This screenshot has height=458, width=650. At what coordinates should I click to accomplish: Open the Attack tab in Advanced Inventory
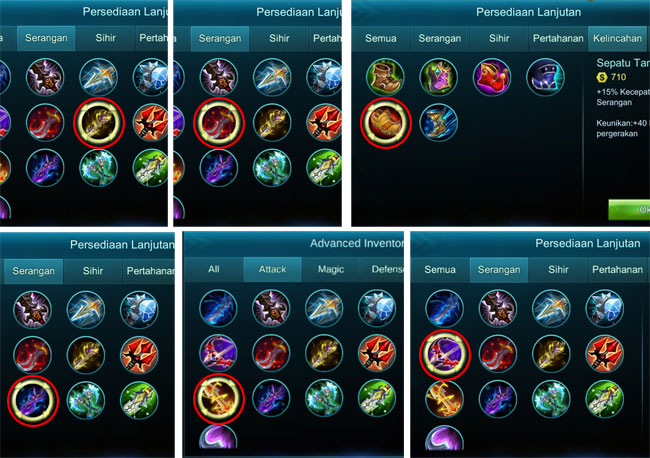click(x=272, y=269)
